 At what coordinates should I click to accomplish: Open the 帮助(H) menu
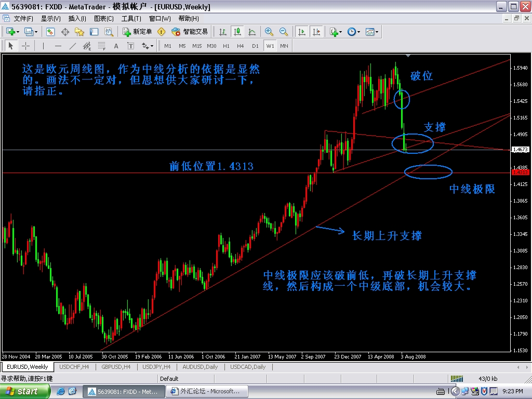point(189,19)
